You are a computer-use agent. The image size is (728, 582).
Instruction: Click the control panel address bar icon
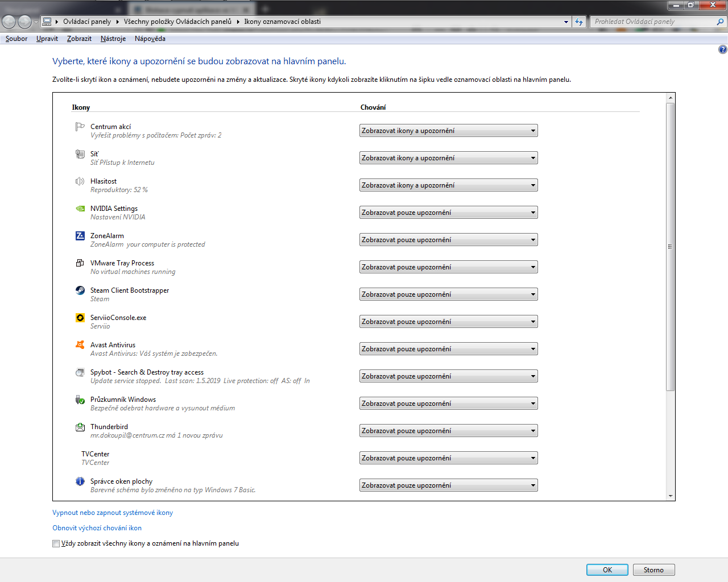47,22
